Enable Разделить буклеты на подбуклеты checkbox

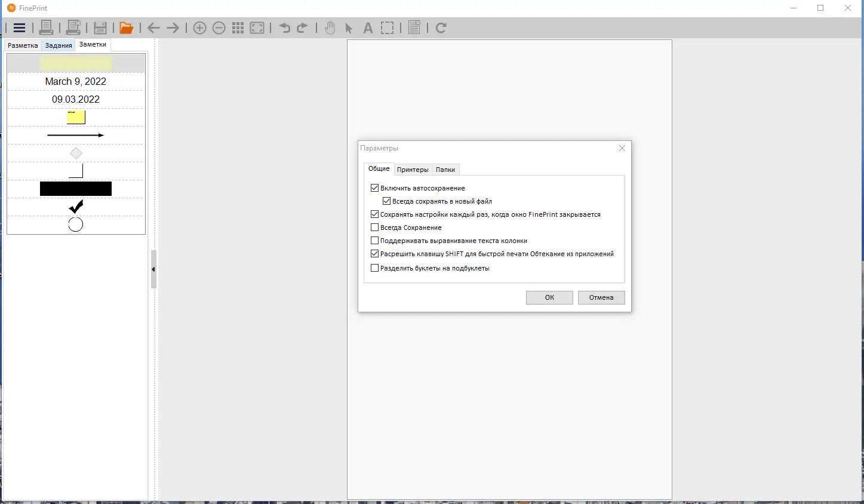coord(374,268)
